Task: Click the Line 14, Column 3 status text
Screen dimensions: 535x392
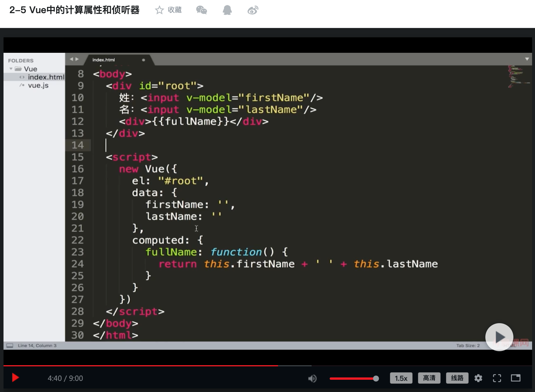Action: click(x=37, y=346)
